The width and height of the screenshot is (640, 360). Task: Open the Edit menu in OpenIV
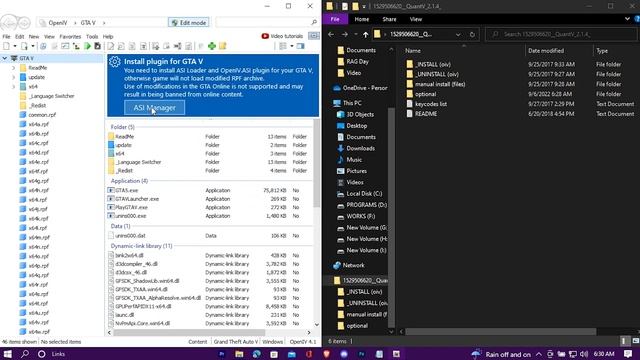(20, 37)
